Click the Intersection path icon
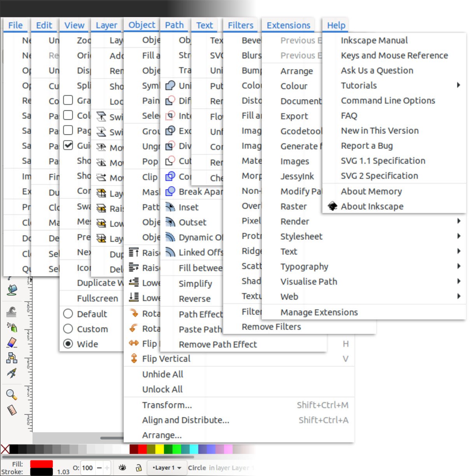The image size is (471, 476). click(x=170, y=116)
